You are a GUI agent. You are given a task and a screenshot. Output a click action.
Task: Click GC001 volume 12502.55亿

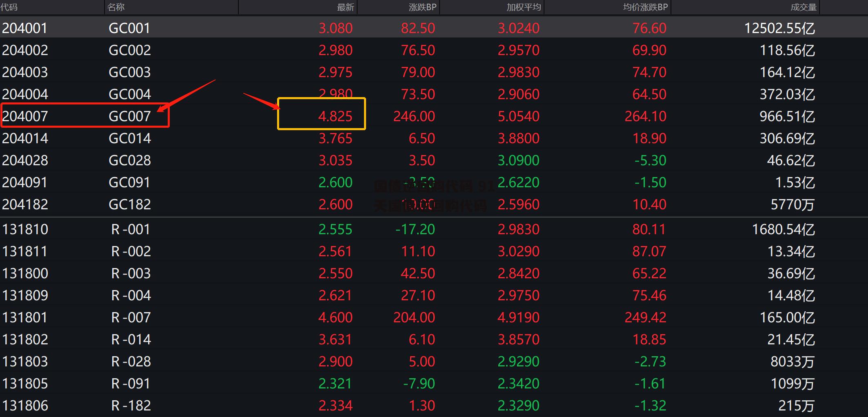(779, 28)
